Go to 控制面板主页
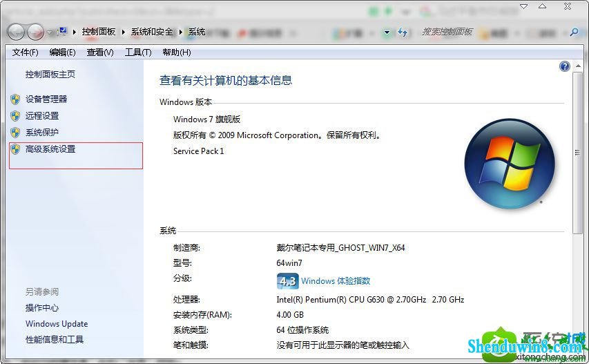 [50, 75]
